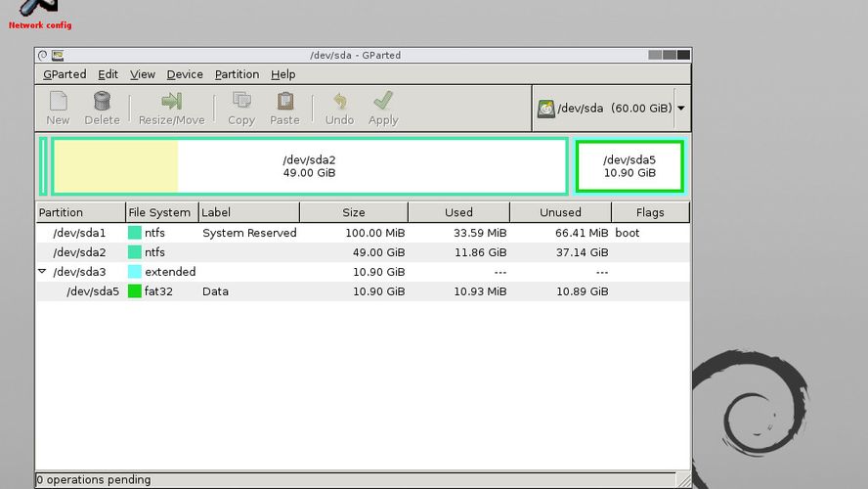The width and height of the screenshot is (868, 489).
Task: Click the ntfs color swatch for /dev/sda2
Action: [135, 252]
